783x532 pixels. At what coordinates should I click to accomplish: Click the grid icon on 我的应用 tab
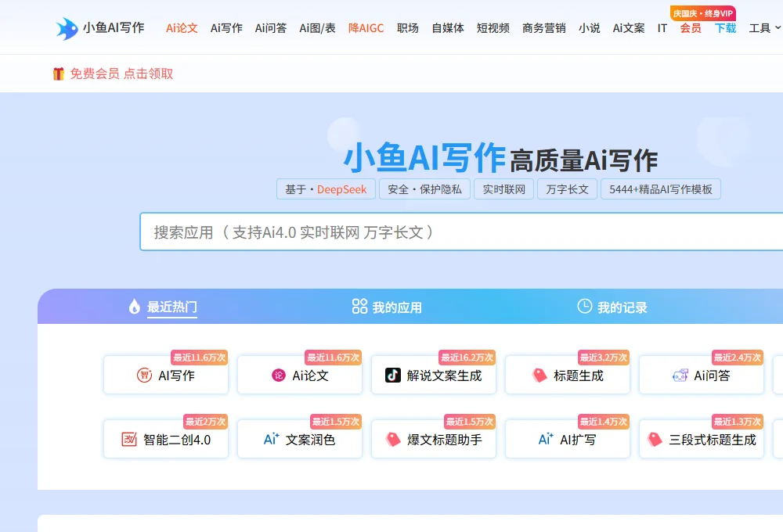coord(359,307)
